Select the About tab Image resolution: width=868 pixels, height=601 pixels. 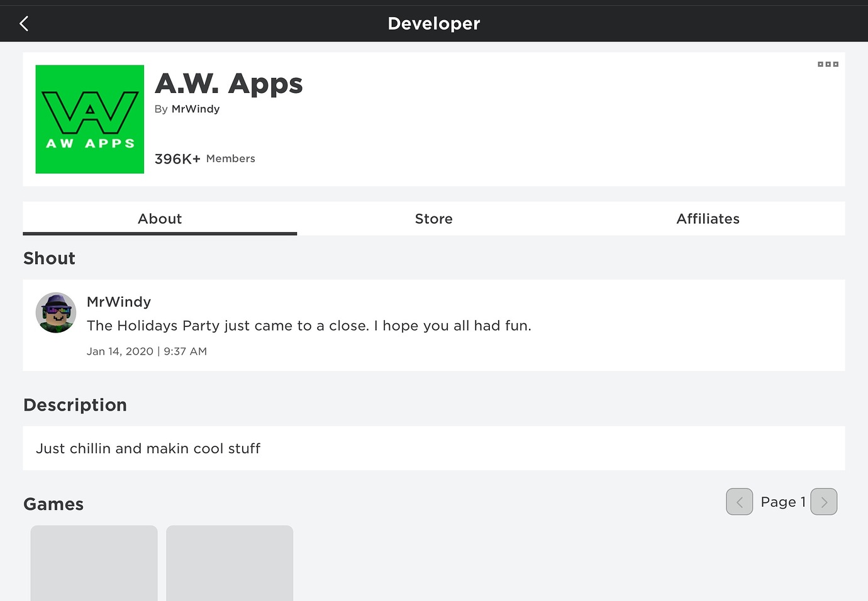click(160, 219)
